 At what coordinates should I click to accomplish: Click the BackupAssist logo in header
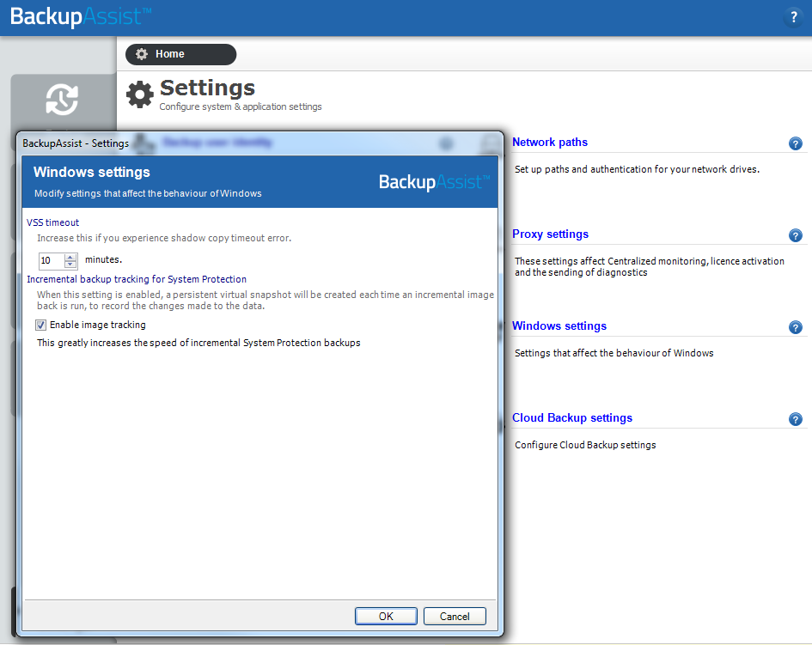[81, 16]
